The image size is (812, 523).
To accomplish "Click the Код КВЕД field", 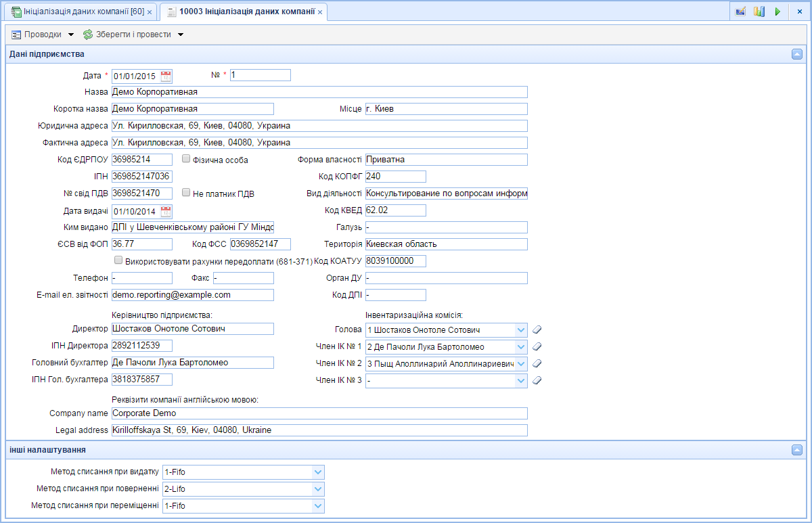I will [x=396, y=210].
